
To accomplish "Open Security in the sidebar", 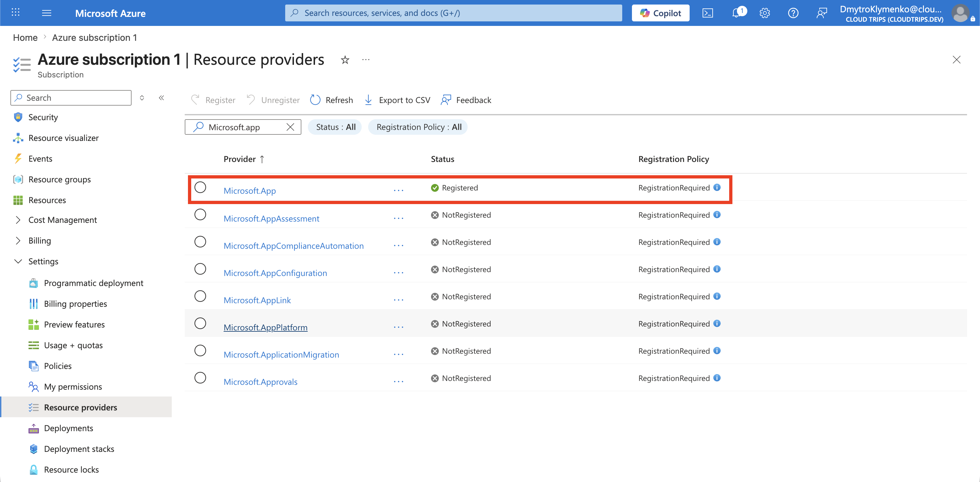I will coord(43,117).
